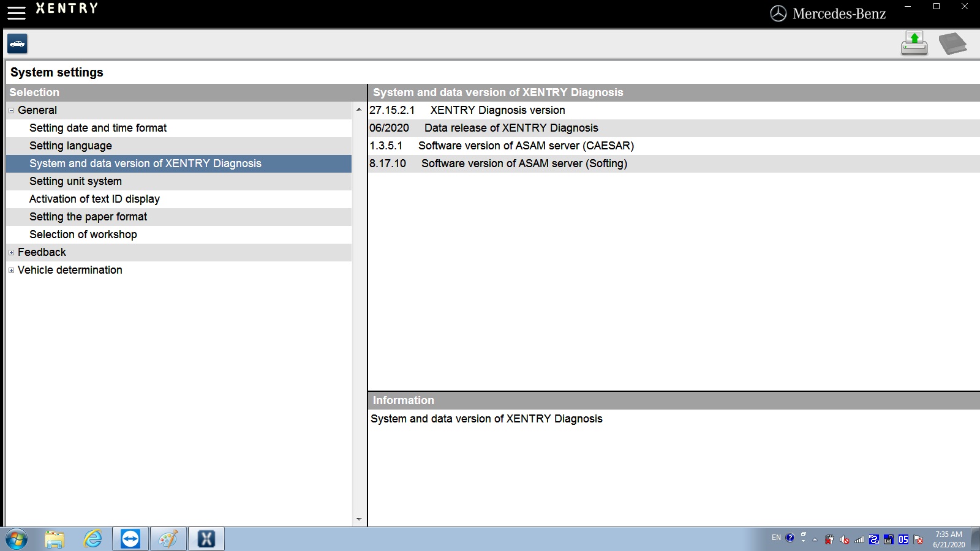Screen dimensions: 980x551
Task: Collapse the General tree node
Action: click(11, 110)
